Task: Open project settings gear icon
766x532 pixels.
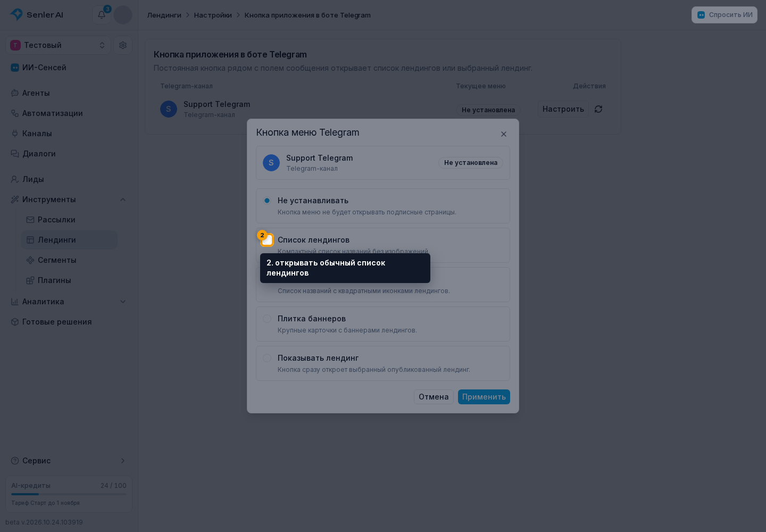Action: pyautogui.click(x=123, y=45)
